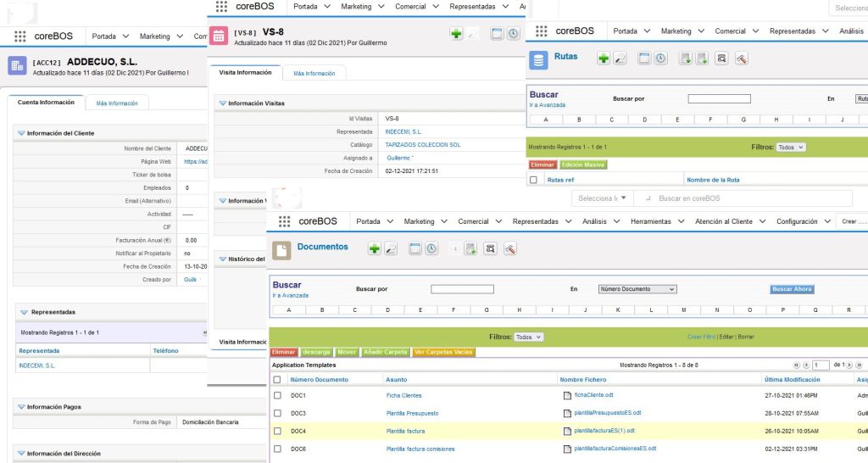
Task: Open the clock history icon in Documentos toolbar
Action: (x=431, y=248)
